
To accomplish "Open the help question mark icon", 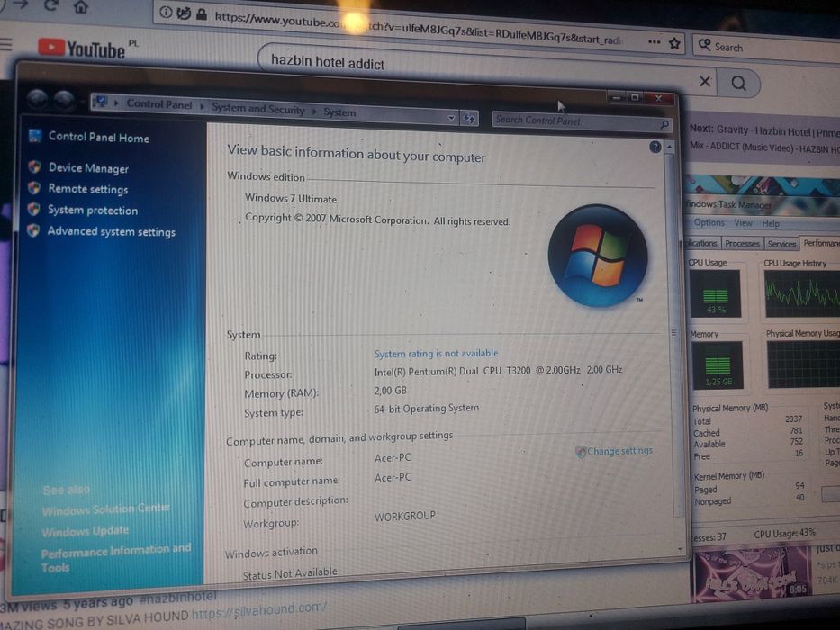I will (655, 147).
